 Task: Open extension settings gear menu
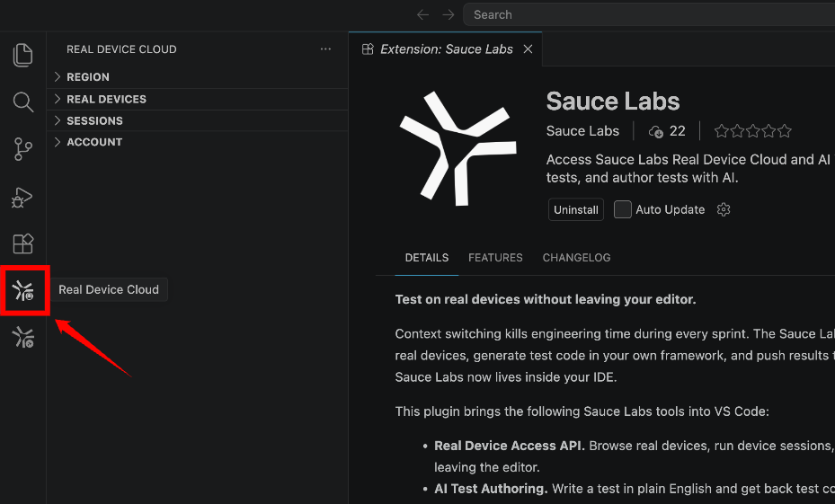[x=724, y=209]
